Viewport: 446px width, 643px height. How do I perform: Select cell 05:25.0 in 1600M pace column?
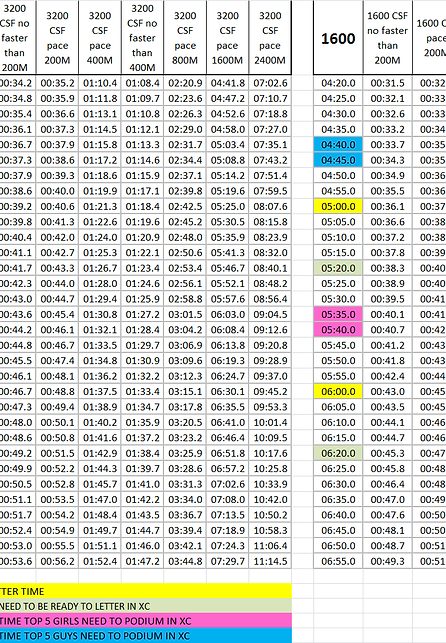coord(228,206)
